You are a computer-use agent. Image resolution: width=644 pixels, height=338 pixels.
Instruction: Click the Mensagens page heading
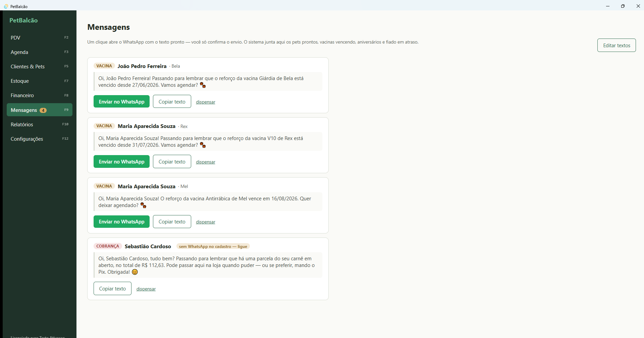point(109,27)
